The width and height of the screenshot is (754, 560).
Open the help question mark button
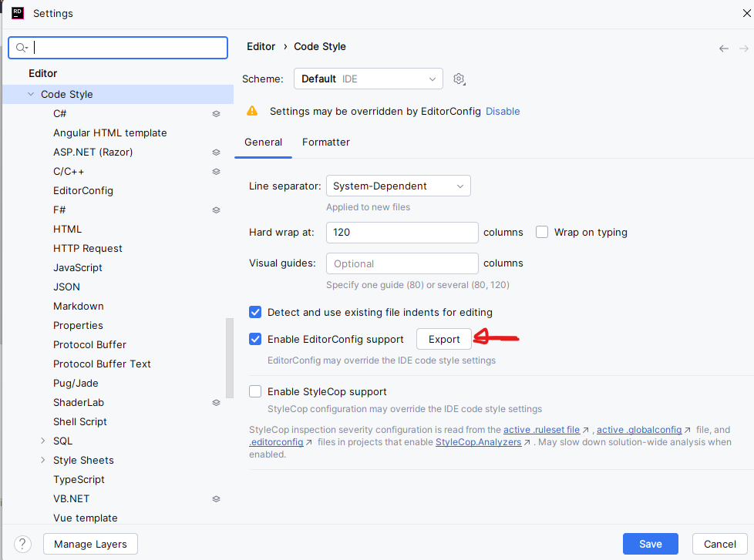click(x=23, y=544)
